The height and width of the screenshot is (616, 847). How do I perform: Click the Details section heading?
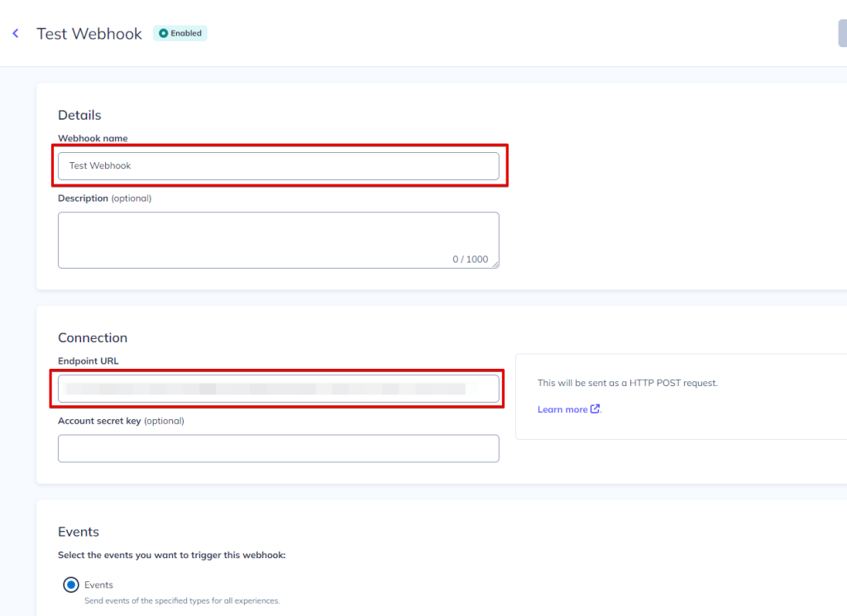click(79, 115)
